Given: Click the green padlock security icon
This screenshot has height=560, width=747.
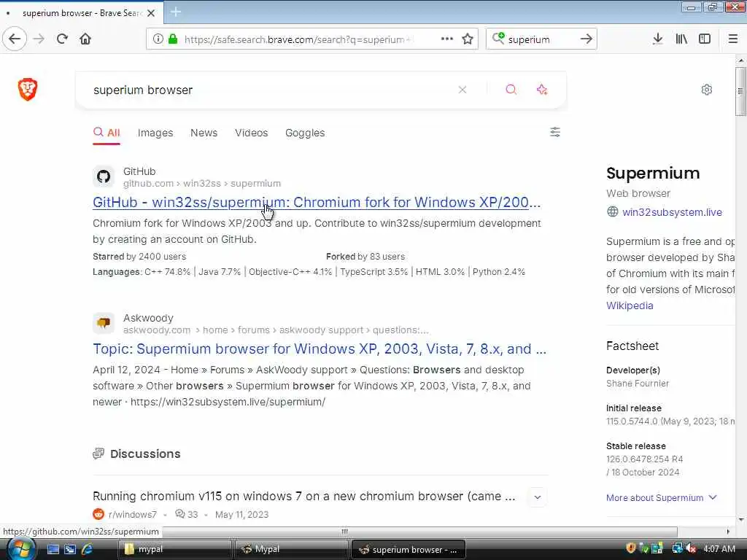Looking at the screenshot, I should tap(173, 39).
